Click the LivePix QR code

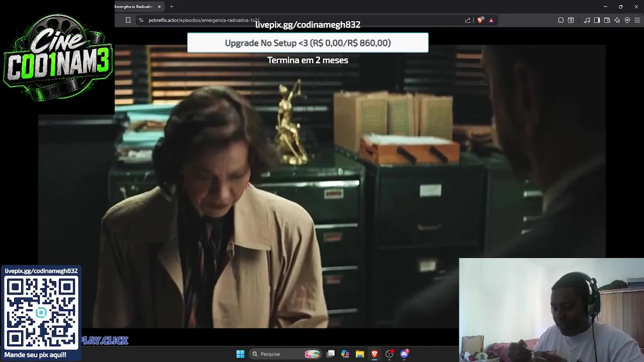click(41, 313)
